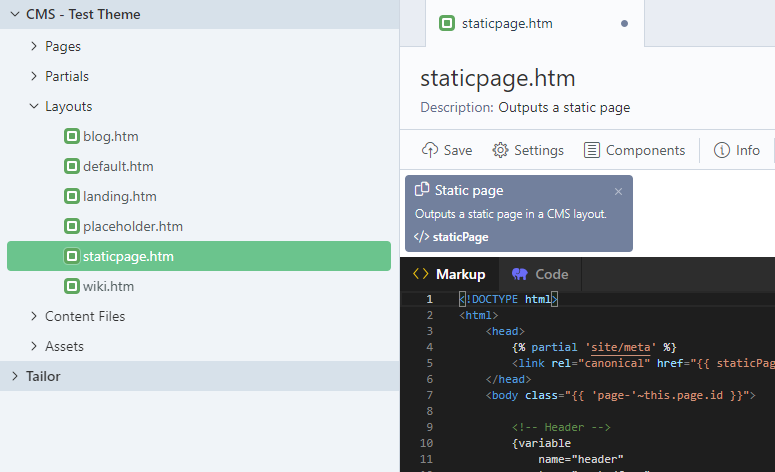Close the Static page component card
The width and height of the screenshot is (775, 472).
(x=618, y=191)
